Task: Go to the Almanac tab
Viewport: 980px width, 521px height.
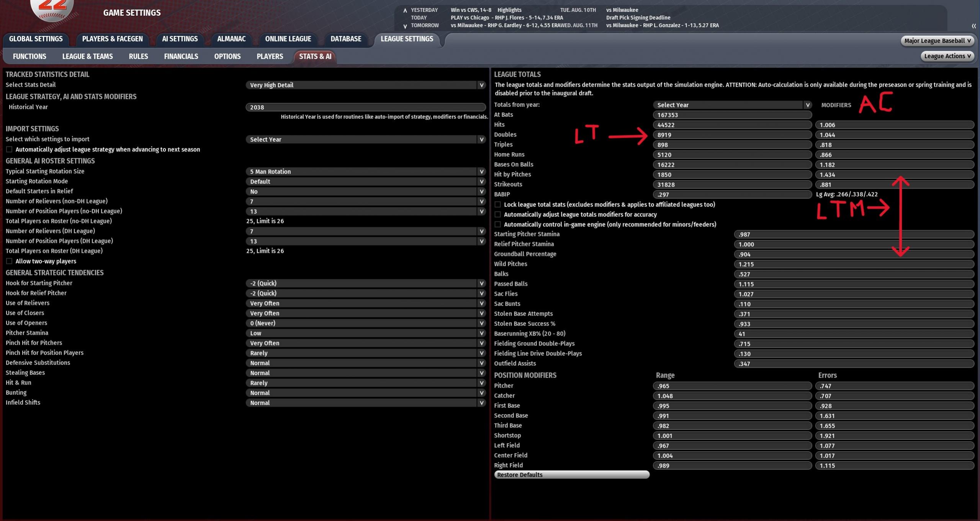Action: pyautogui.click(x=231, y=39)
